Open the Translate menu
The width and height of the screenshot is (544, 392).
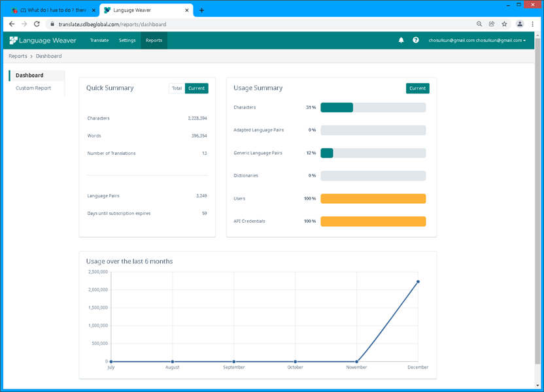(99, 40)
